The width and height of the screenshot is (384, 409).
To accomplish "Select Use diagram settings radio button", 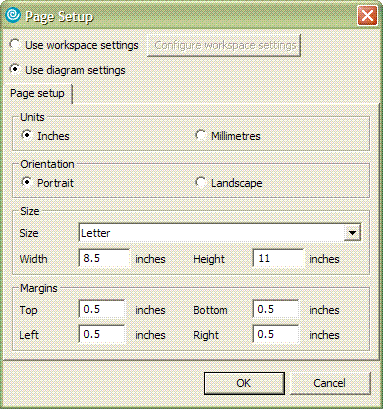I will point(15,69).
